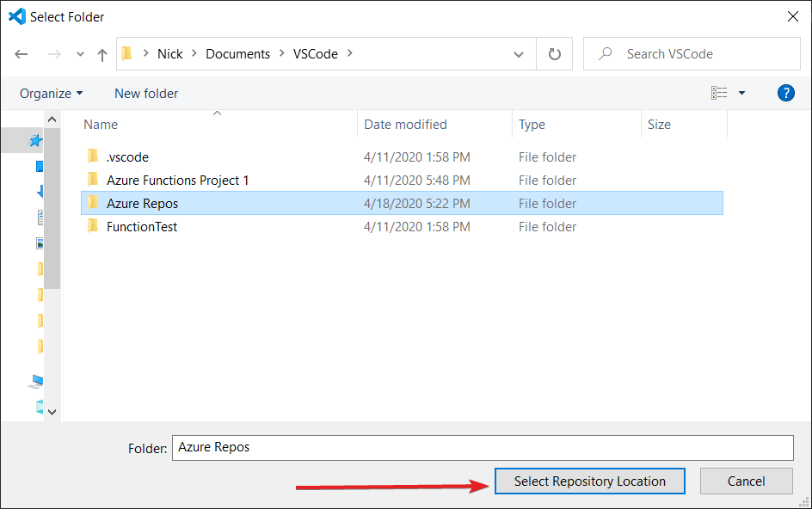Select Nick in the breadcrumb path
Screen dimensions: 812x509
(x=169, y=54)
